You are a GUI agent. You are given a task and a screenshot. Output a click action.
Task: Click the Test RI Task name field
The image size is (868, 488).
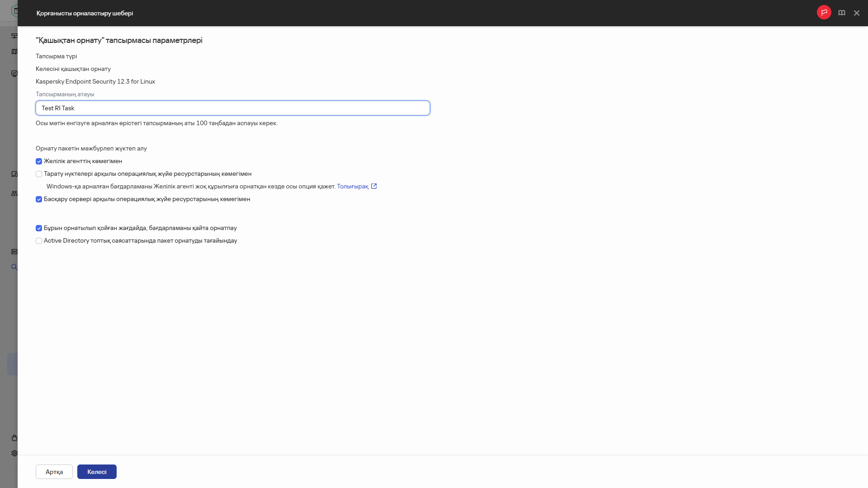point(232,108)
